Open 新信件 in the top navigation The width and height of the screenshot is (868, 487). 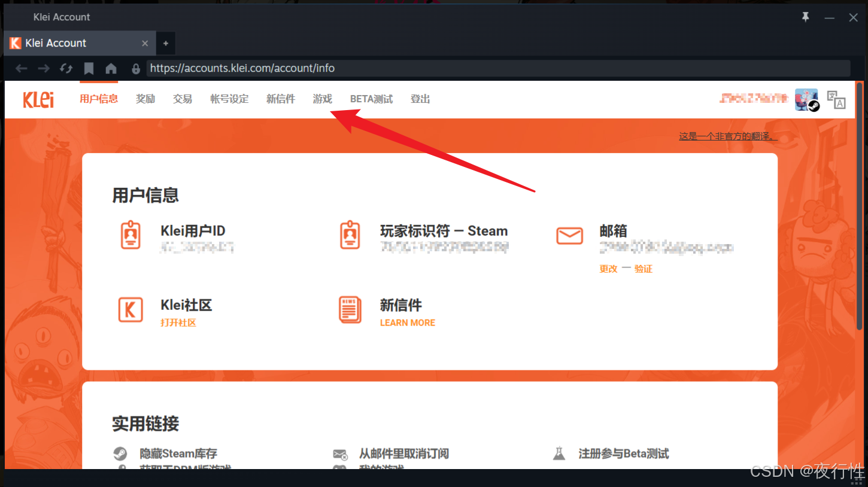click(281, 99)
